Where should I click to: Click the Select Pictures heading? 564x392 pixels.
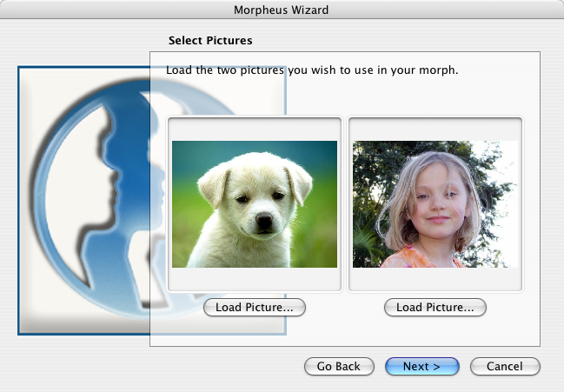209,40
